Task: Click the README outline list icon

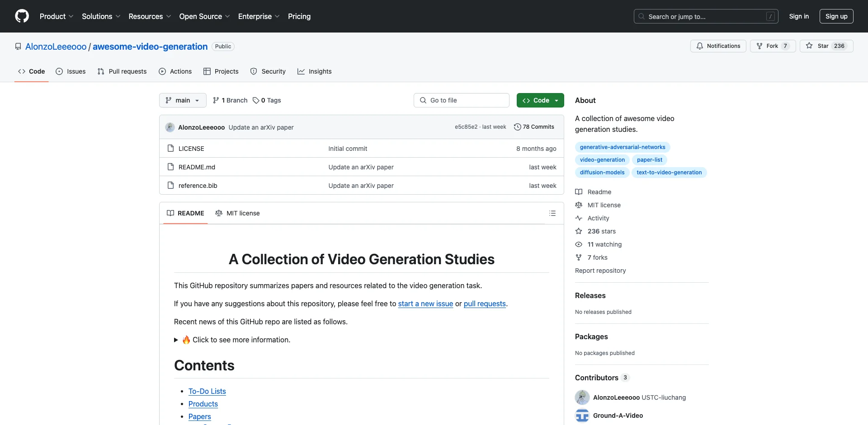Action: [552, 213]
